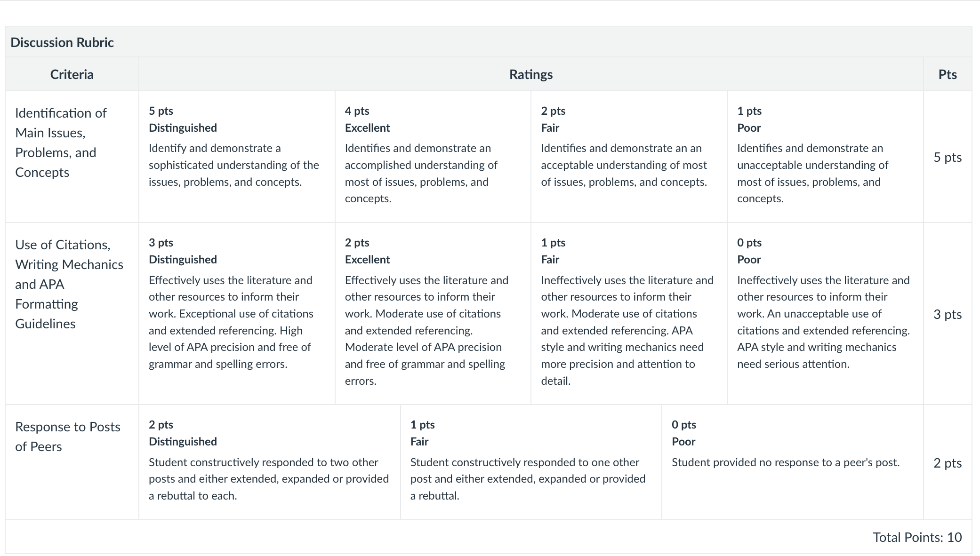
Task: Select 2 pts Distinguished for Response to Peers
Action: (270, 462)
